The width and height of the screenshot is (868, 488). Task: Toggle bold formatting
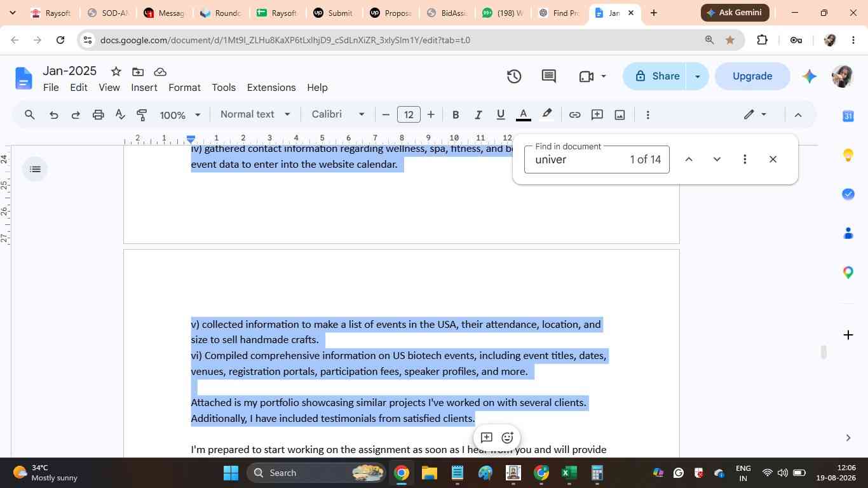coord(455,114)
